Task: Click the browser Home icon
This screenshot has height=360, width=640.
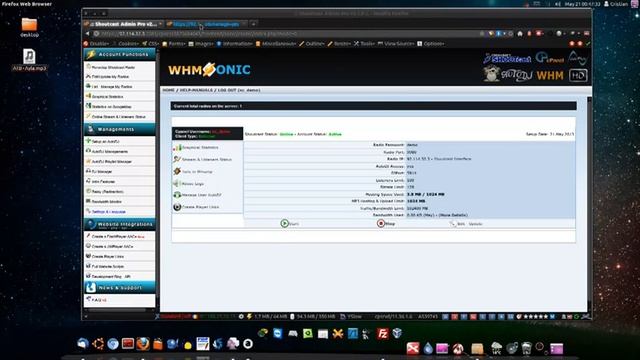Action: 520,34
